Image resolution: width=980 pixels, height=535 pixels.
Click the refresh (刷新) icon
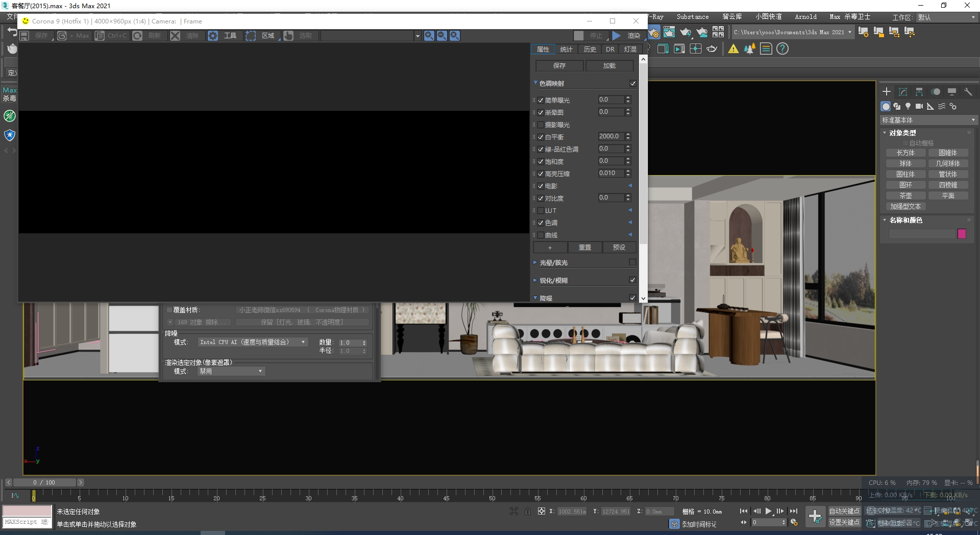pos(137,36)
